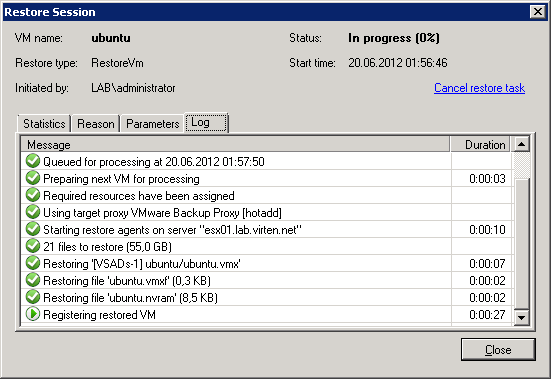Image resolution: width=551 pixels, height=379 pixels.
Task: Select 'Starting restore agents on server' row
Action: 266,229
